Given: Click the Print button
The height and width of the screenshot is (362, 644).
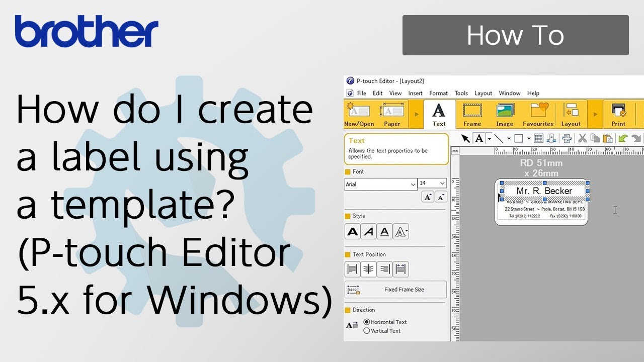Looking at the screenshot, I should pos(618,114).
